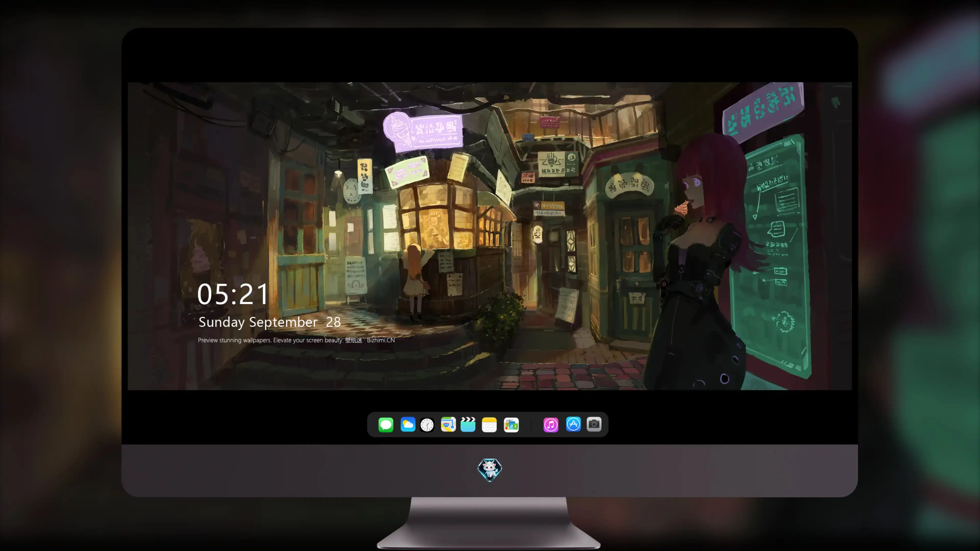Image resolution: width=980 pixels, height=551 pixels.
Task: Open the App Store icon
Action: click(573, 424)
